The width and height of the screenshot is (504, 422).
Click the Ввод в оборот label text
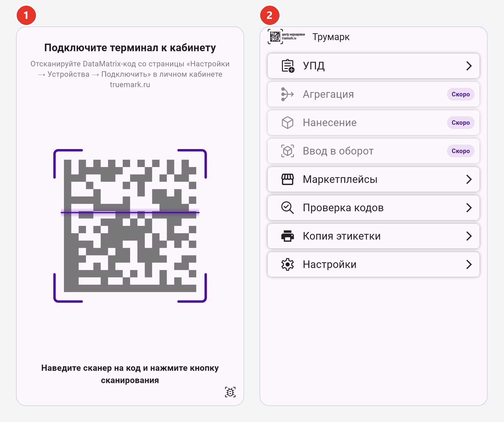(x=338, y=151)
